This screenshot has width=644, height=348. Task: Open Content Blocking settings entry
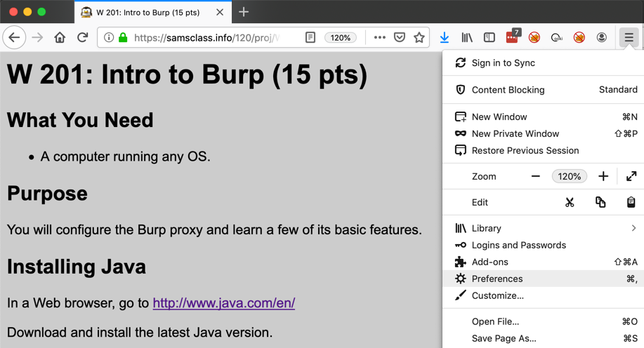543,90
